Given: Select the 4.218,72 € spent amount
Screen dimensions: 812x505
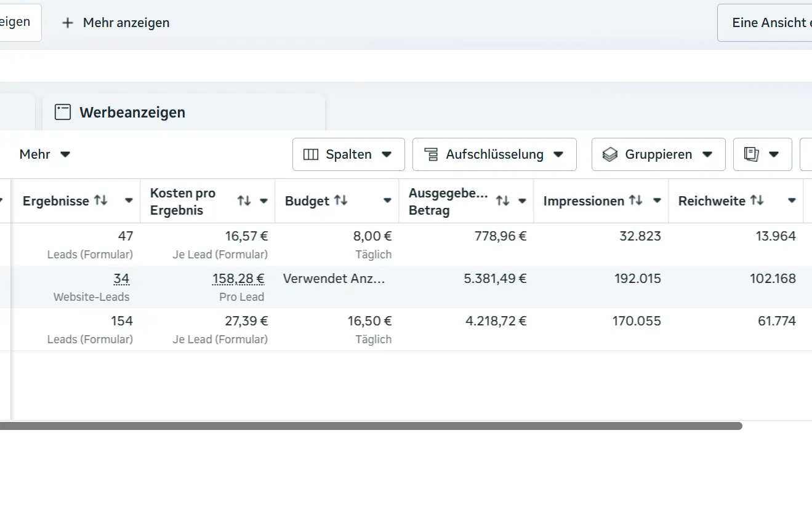Looking at the screenshot, I should (x=496, y=321).
